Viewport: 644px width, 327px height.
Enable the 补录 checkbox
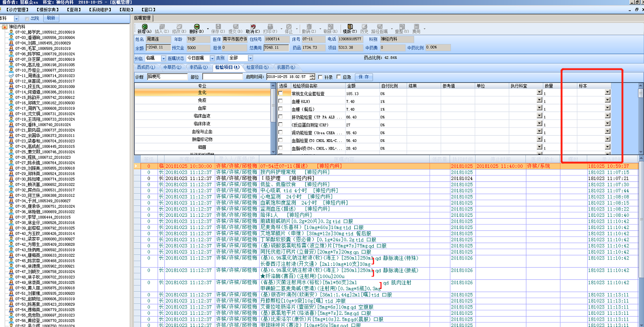click(321, 77)
